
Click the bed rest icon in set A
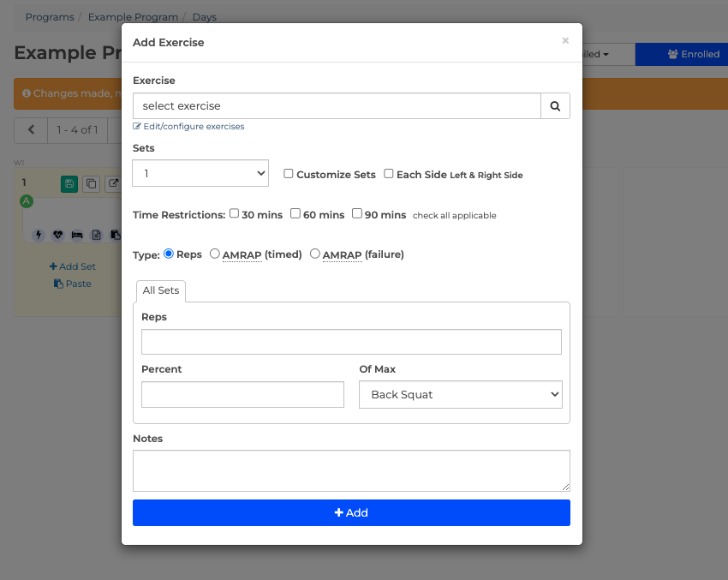click(x=77, y=235)
